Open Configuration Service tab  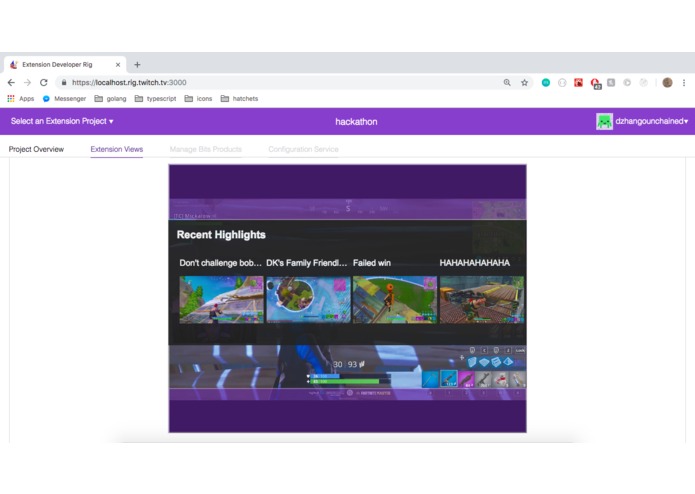[x=303, y=149]
